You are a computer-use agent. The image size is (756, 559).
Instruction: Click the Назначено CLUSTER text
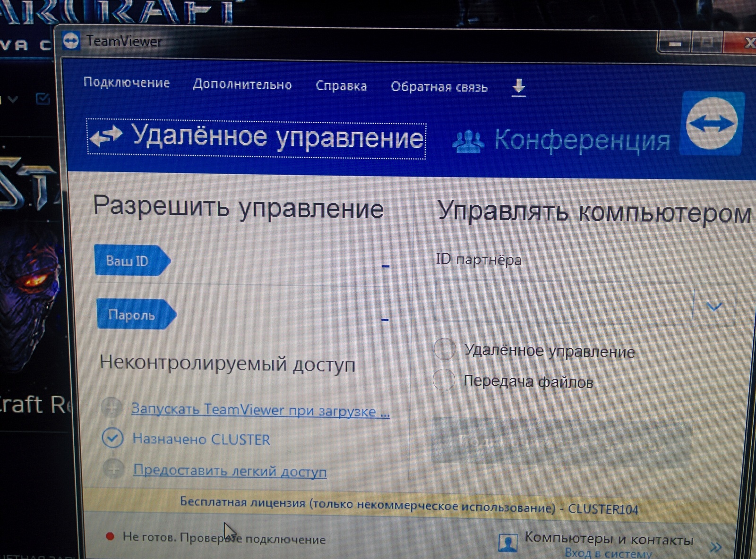[201, 440]
